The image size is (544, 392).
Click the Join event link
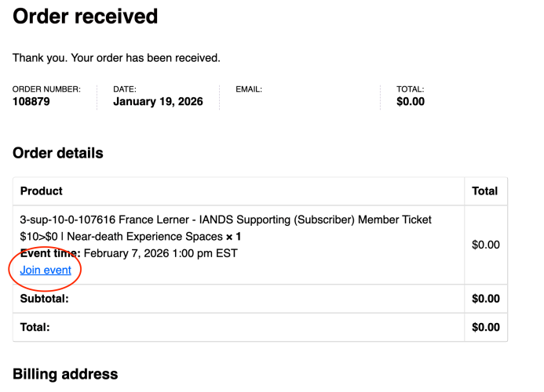[46, 270]
